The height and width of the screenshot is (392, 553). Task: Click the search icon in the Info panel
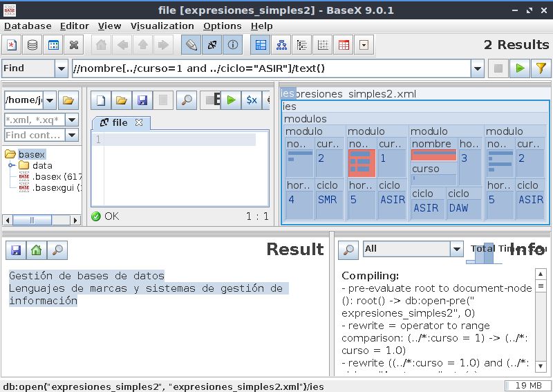[x=348, y=250]
